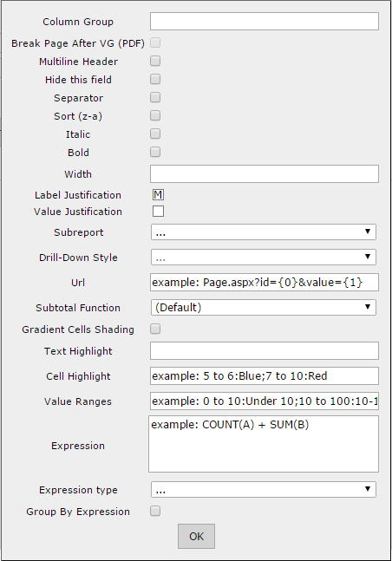The height and width of the screenshot is (561, 392).
Task: Toggle the Italic checkbox
Action: click(x=155, y=134)
